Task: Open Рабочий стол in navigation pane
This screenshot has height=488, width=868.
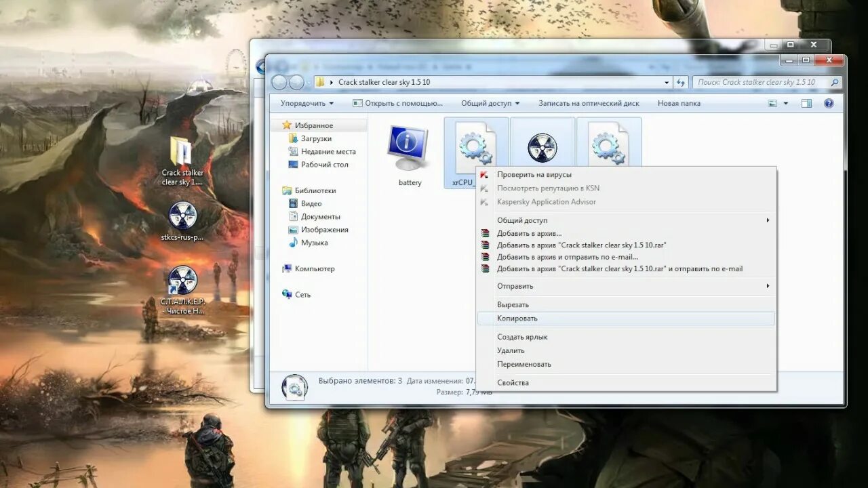Action: click(324, 164)
